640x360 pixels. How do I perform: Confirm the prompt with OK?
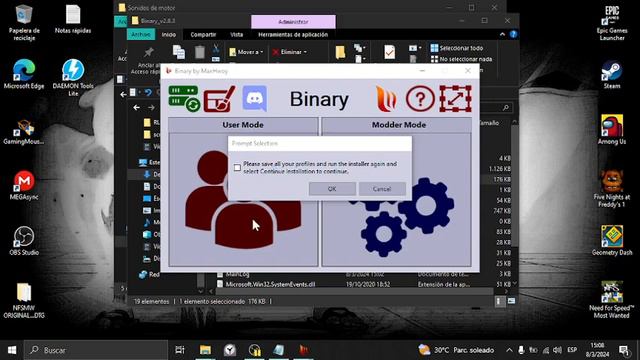332,189
